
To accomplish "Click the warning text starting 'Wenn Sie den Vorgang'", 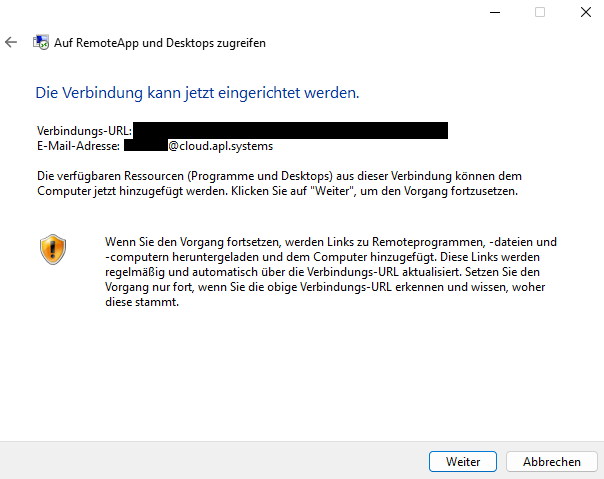I will pos(331,272).
